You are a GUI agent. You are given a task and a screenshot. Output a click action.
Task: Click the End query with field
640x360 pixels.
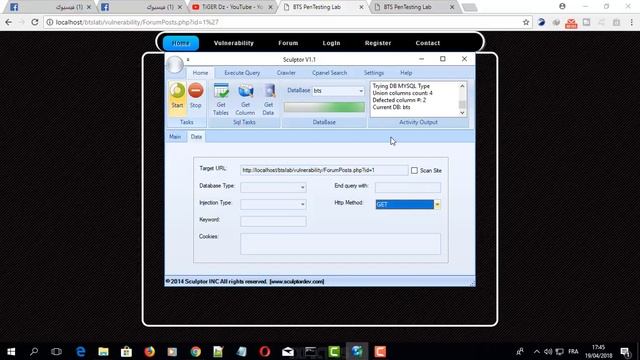click(x=408, y=187)
